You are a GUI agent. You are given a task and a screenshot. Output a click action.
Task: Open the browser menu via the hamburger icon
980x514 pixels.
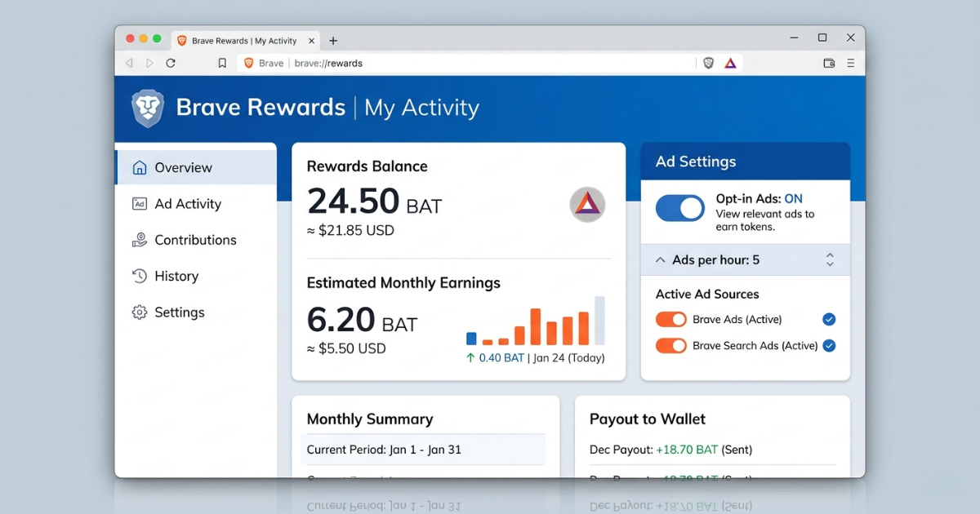[850, 62]
